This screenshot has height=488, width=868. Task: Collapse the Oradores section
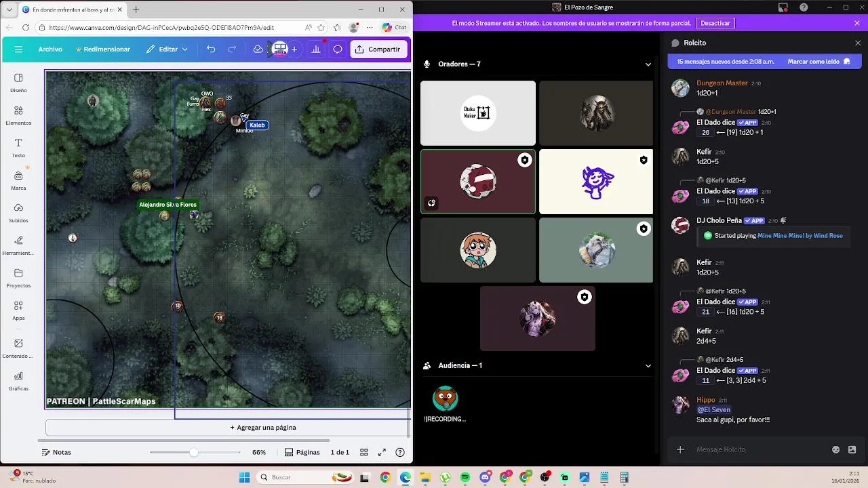(x=648, y=64)
